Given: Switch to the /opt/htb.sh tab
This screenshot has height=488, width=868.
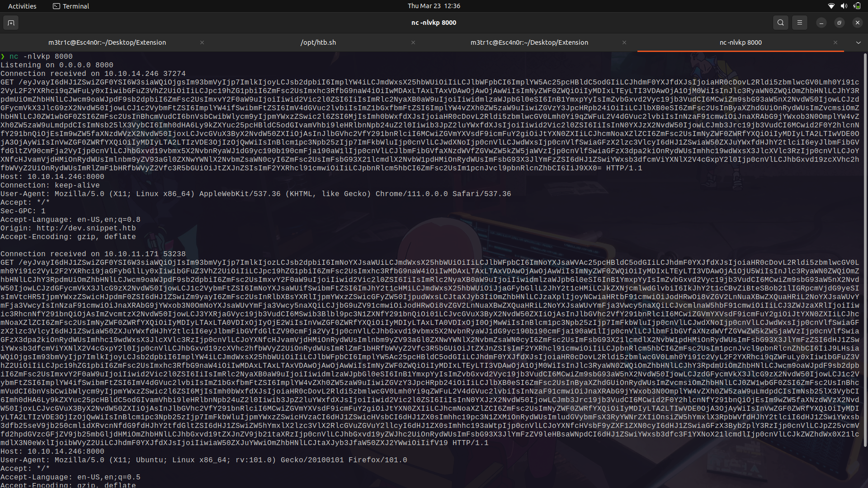Looking at the screenshot, I should [318, 42].
